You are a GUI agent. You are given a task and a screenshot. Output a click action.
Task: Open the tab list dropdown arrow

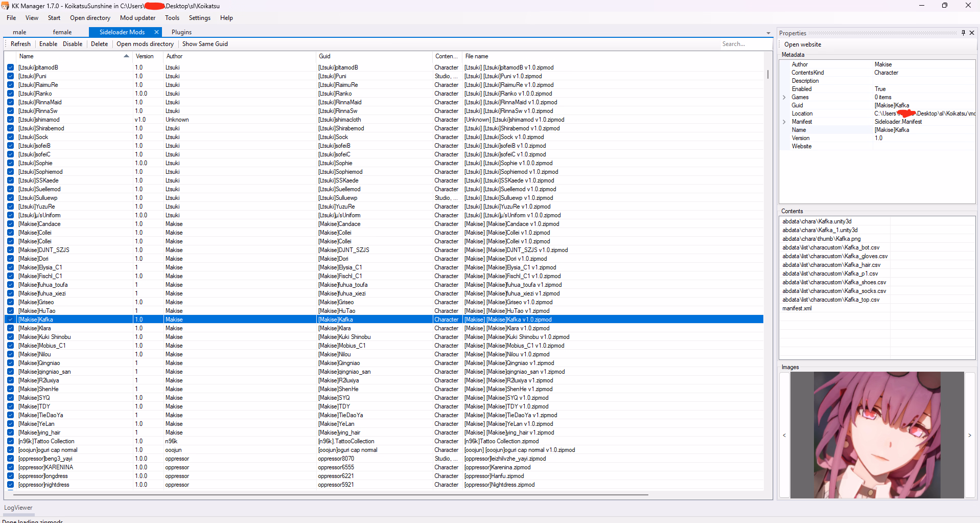coord(768,33)
